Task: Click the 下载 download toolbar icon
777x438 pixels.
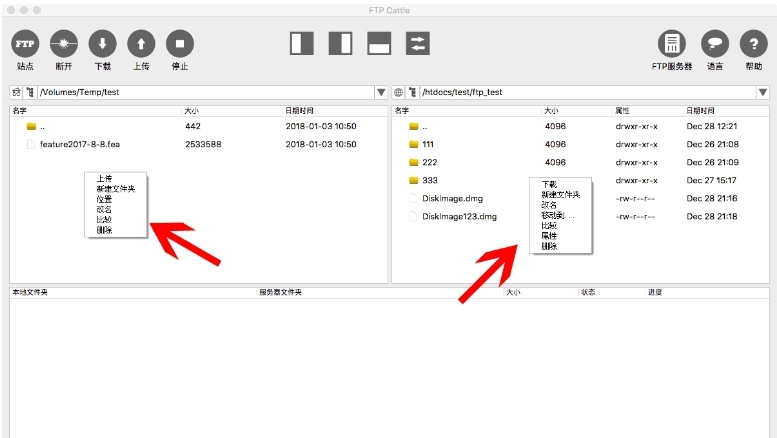Action: point(103,44)
